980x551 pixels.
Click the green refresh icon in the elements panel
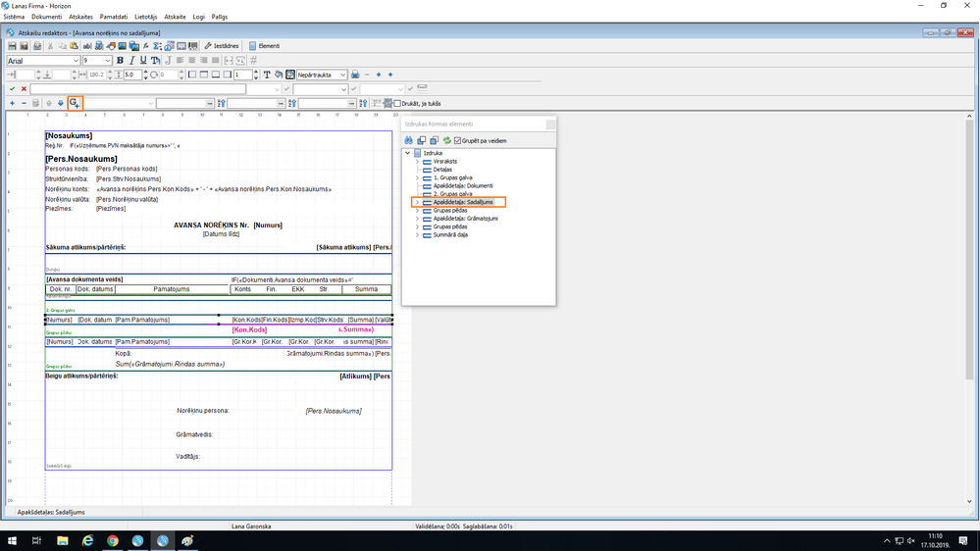pyautogui.click(x=447, y=140)
